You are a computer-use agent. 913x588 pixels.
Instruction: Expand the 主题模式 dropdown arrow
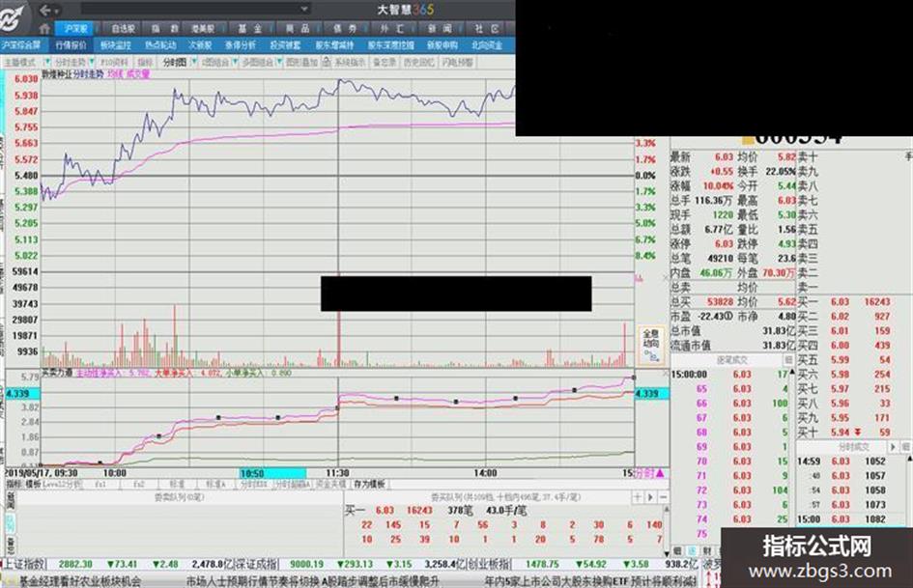pos(47,61)
